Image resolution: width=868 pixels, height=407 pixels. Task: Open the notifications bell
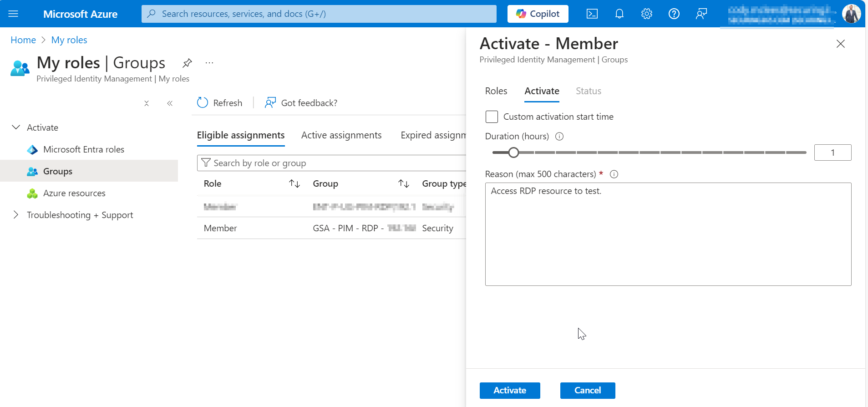pyautogui.click(x=619, y=14)
